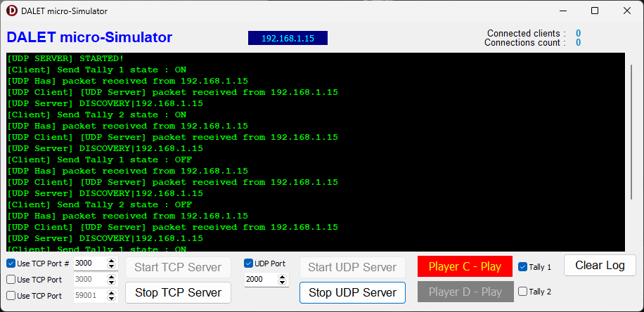The image size is (644, 312).
Task: Enable the third Use TCP Port checkbox
Action: coord(11,296)
